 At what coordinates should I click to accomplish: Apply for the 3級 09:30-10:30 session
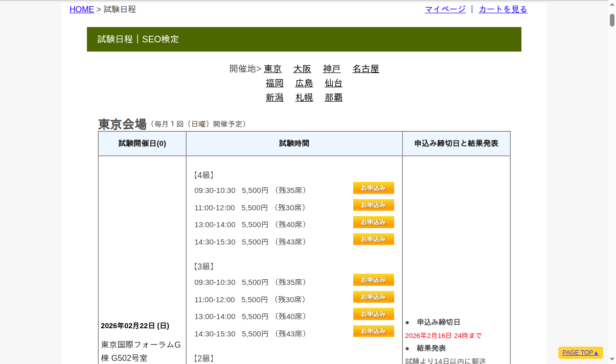click(x=373, y=279)
